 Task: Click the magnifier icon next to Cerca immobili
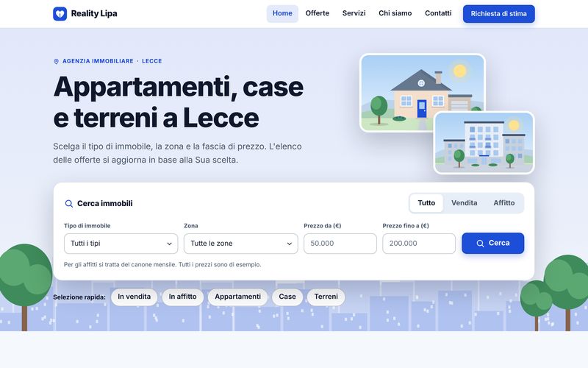[69, 204]
